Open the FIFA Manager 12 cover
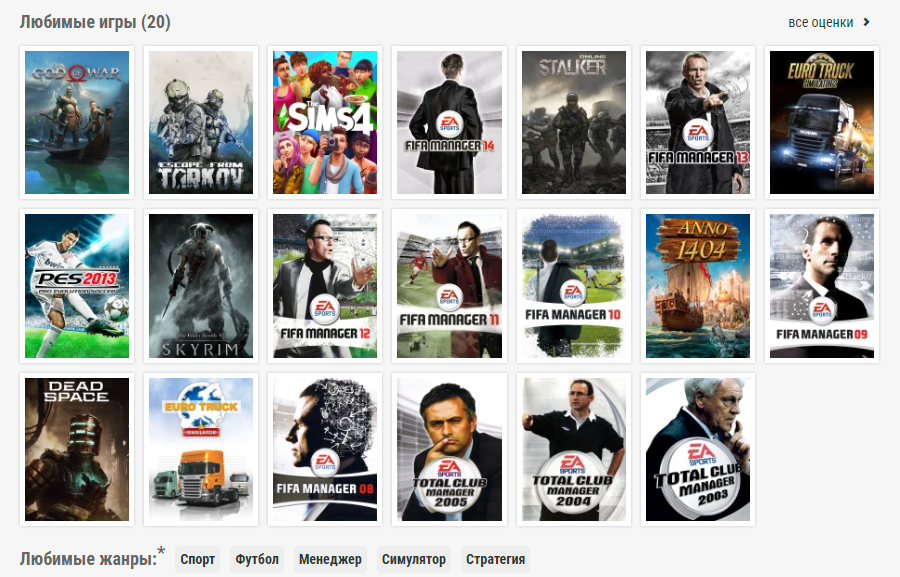This screenshot has height=577, width=900. tap(325, 286)
